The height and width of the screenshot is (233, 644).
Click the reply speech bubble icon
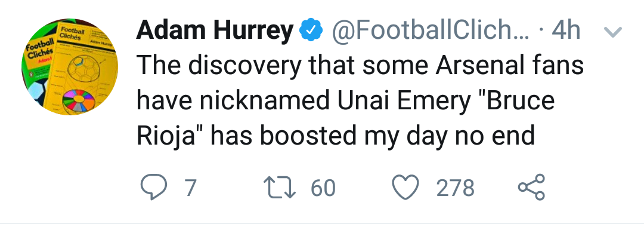(x=154, y=187)
